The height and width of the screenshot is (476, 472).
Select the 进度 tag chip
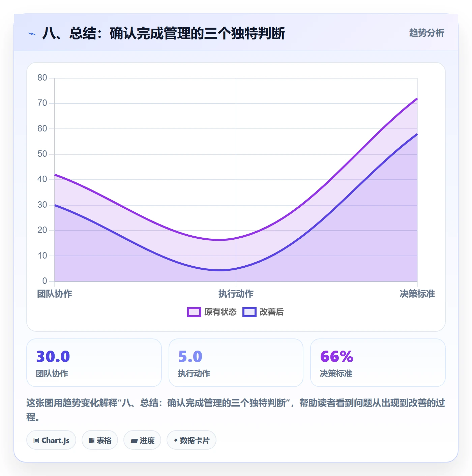[142, 440]
